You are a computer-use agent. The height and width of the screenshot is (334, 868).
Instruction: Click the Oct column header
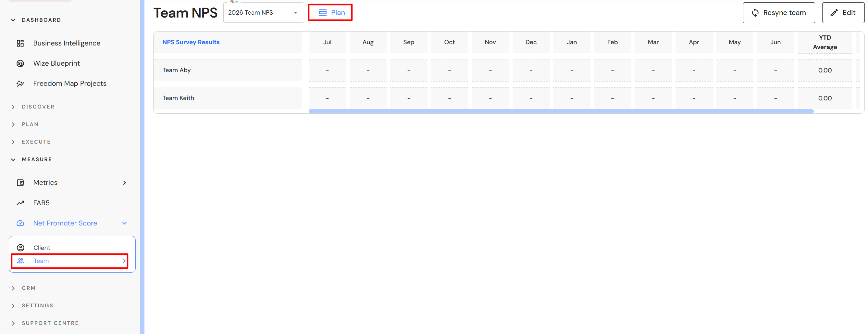[x=450, y=42]
